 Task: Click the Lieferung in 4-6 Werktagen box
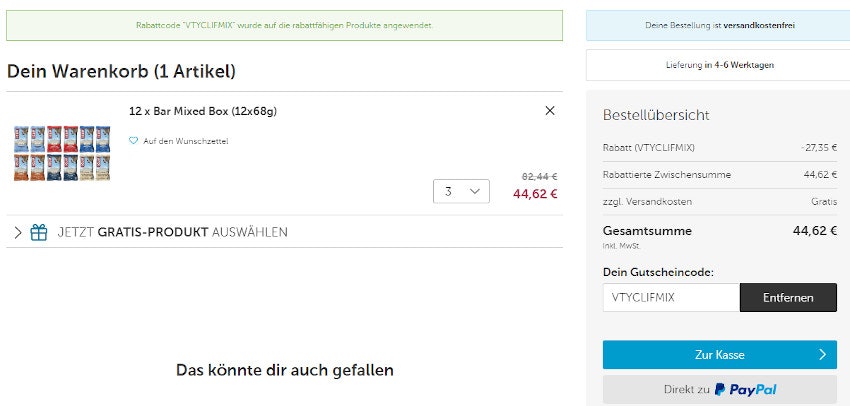(718, 65)
